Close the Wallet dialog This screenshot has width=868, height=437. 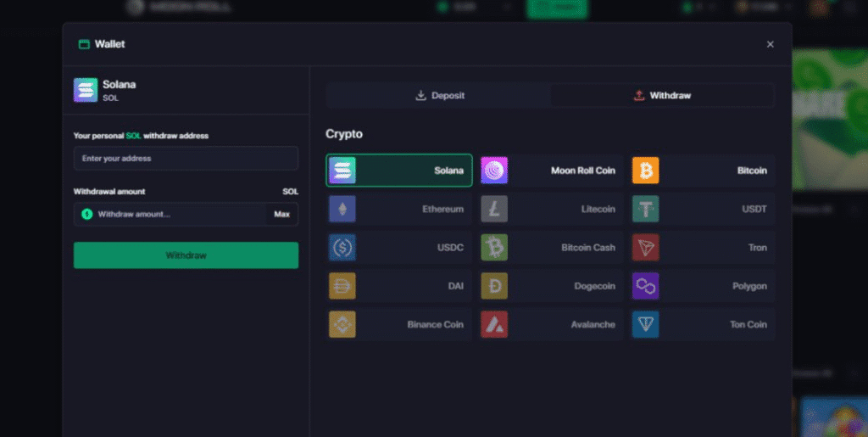[770, 44]
